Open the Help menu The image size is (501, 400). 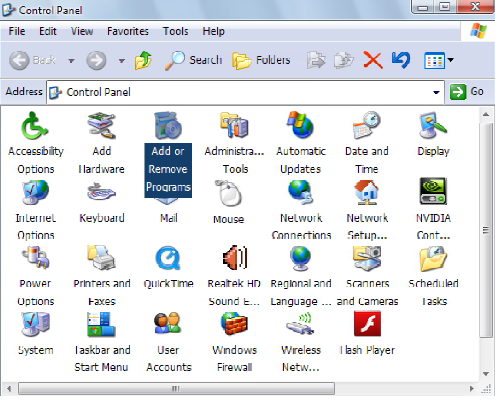(214, 31)
